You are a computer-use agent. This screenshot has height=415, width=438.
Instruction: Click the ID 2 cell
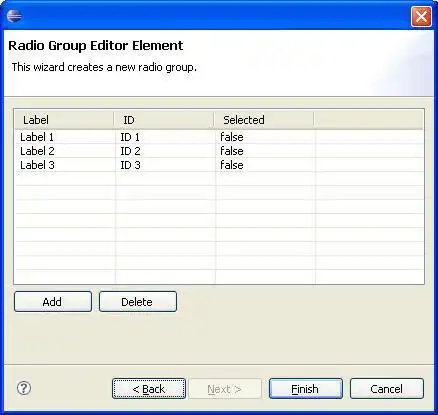click(165, 151)
